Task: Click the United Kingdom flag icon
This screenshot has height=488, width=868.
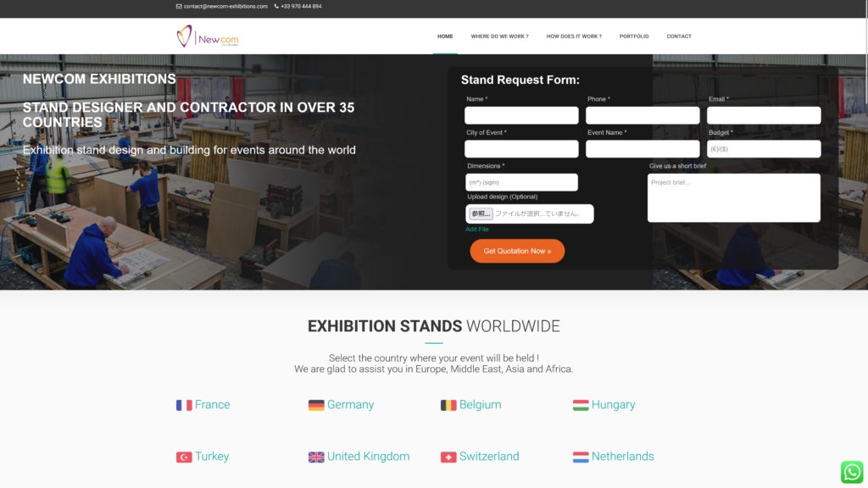Action: coord(316,457)
